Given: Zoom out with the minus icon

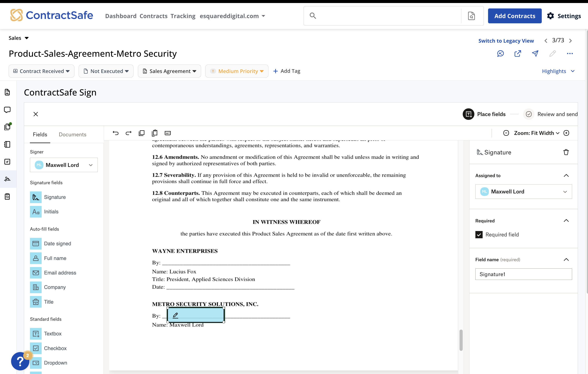Looking at the screenshot, I should (x=506, y=133).
